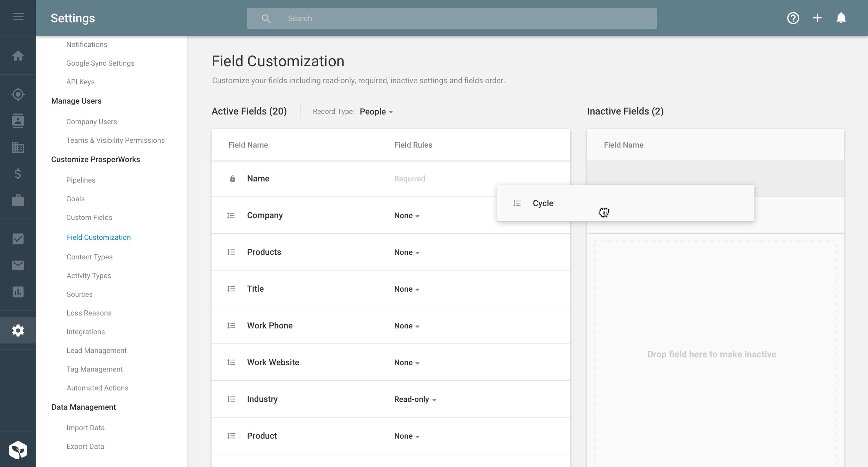Screen dimensions: 868x467
Task: Click the plus add-new icon
Action: pos(817,18)
